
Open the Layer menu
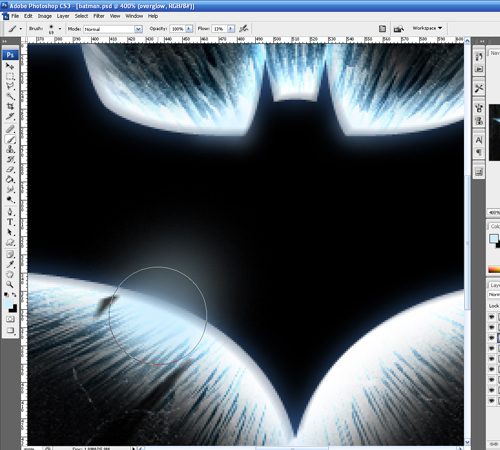point(63,16)
